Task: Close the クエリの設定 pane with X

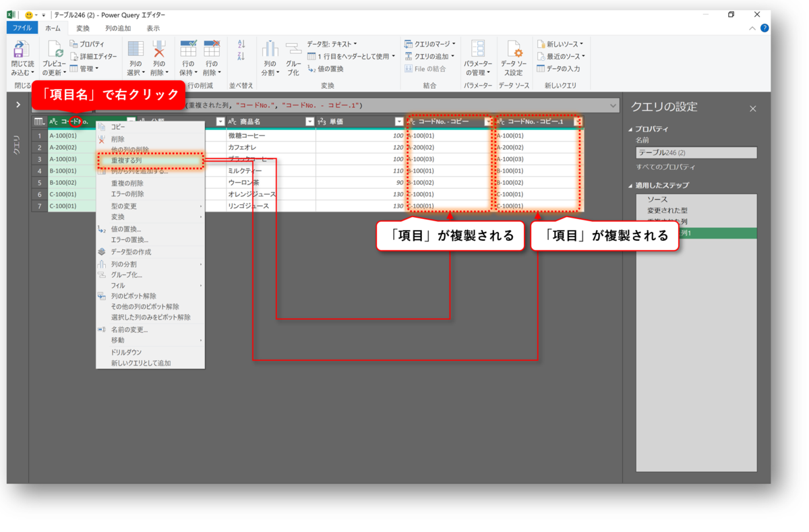Action: coord(753,109)
